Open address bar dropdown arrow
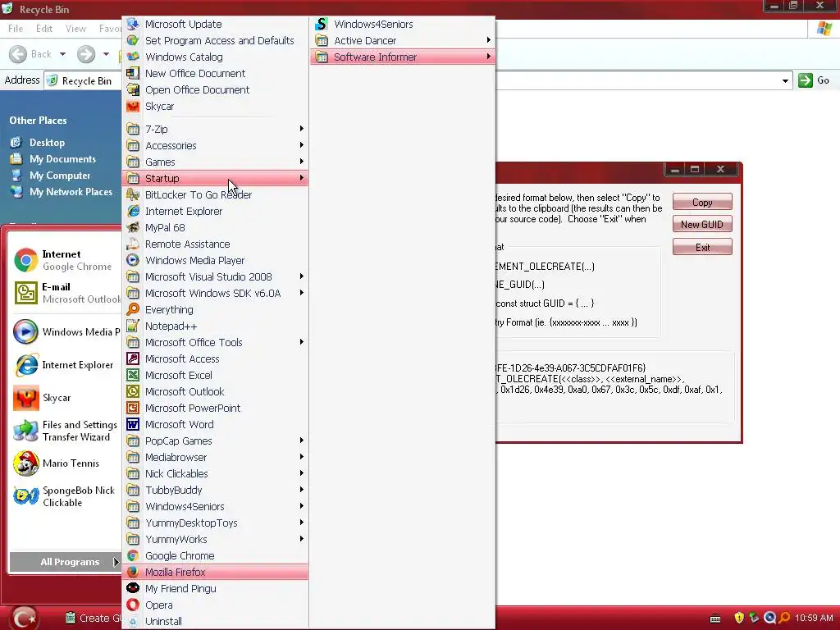Image resolution: width=840 pixels, height=630 pixels. [x=785, y=81]
